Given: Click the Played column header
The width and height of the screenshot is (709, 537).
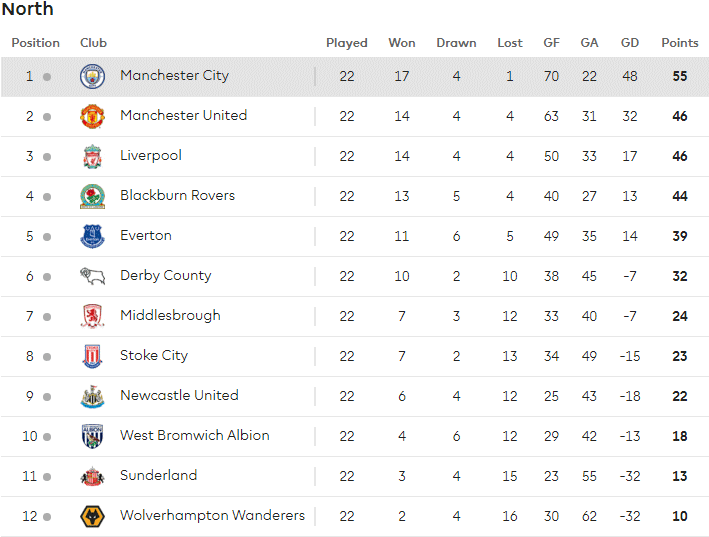Looking at the screenshot, I should pos(346,43).
